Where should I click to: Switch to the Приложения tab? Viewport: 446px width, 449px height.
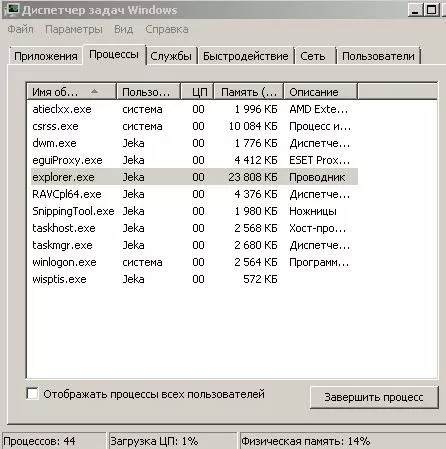click(46, 56)
